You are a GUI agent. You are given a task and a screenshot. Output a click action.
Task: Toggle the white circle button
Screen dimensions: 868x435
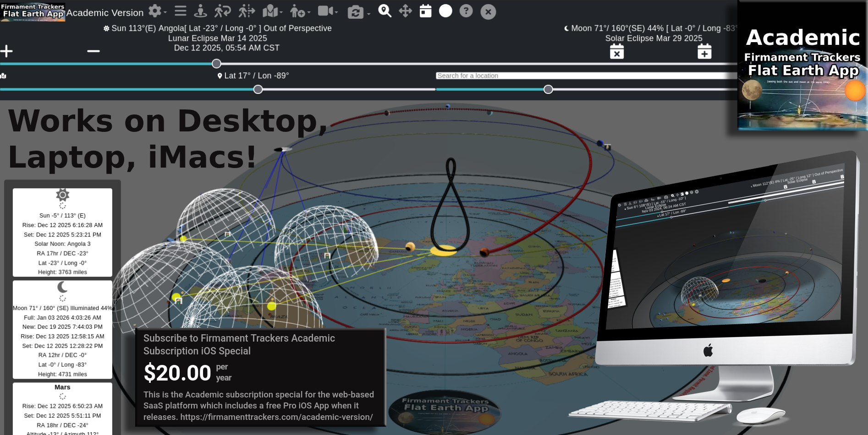pos(445,11)
